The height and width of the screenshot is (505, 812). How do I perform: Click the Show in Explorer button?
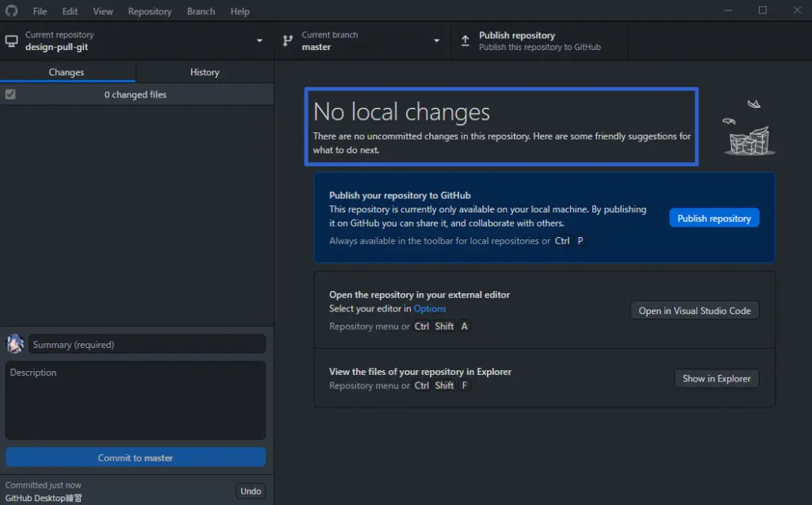click(x=716, y=379)
